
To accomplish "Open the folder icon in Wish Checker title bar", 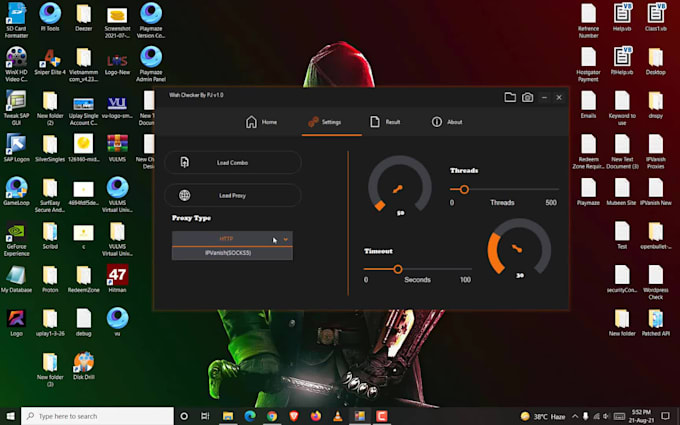I will pos(510,97).
